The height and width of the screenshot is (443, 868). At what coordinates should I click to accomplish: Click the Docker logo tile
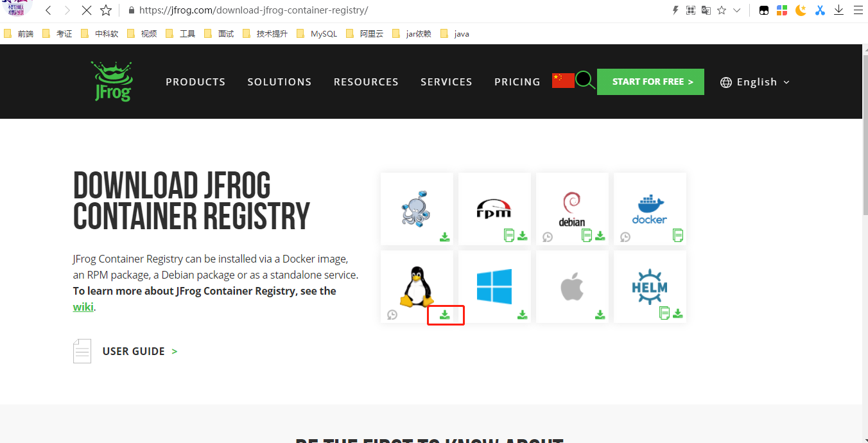[x=649, y=209]
